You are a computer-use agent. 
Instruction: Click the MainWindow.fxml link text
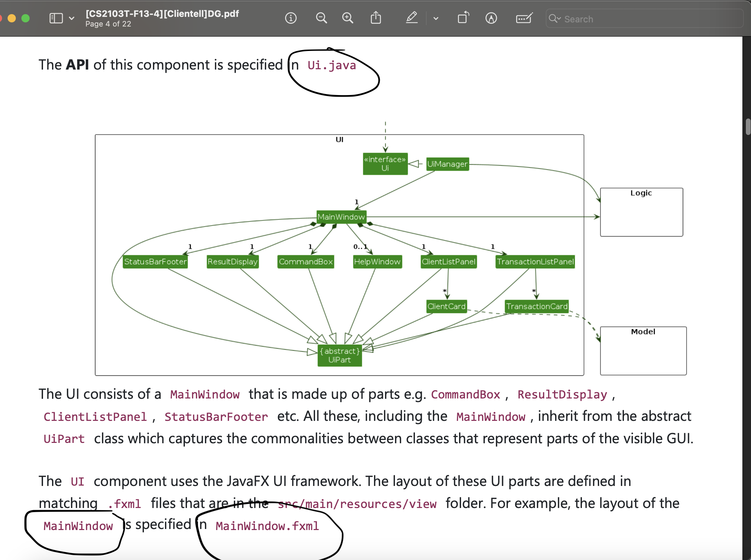[x=267, y=526]
